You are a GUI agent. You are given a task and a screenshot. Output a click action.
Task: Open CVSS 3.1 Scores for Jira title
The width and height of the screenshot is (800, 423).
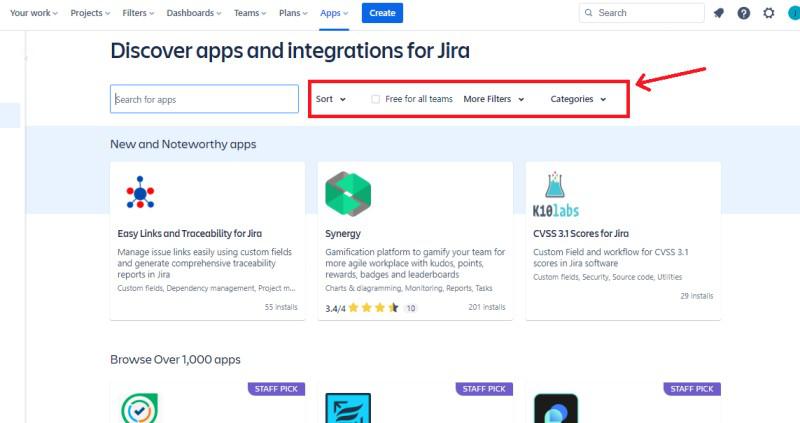point(581,233)
